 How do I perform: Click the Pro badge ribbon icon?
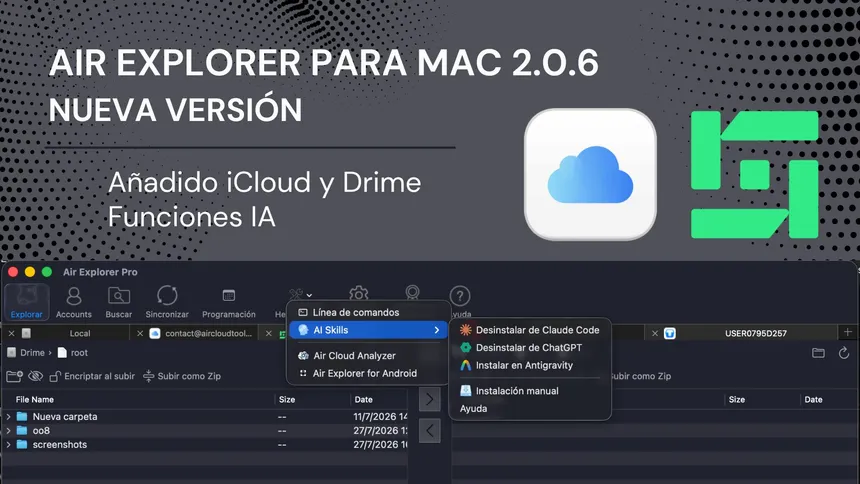pos(412,292)
